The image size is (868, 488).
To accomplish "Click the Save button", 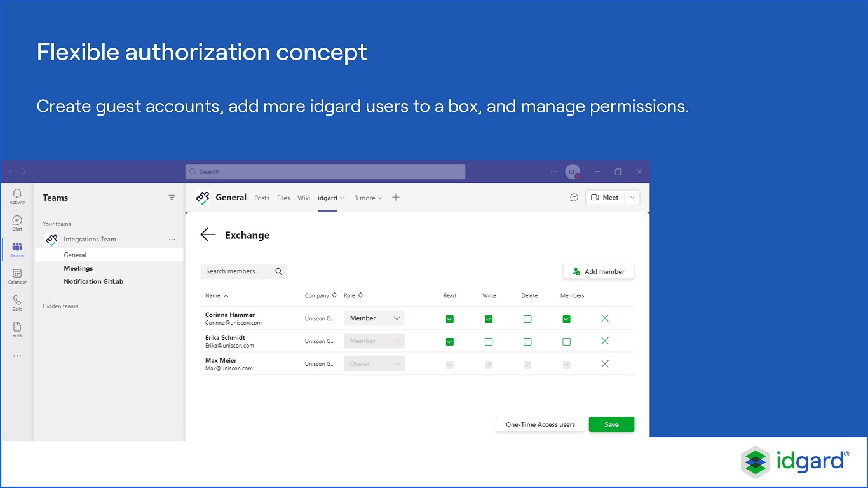I will [x=611, y=424].
